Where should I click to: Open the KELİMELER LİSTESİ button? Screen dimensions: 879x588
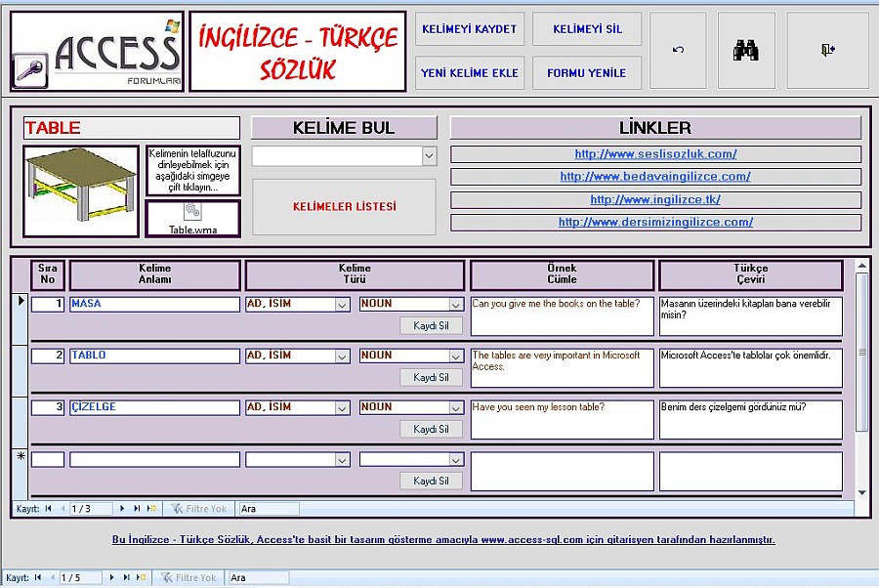(344, 207)
